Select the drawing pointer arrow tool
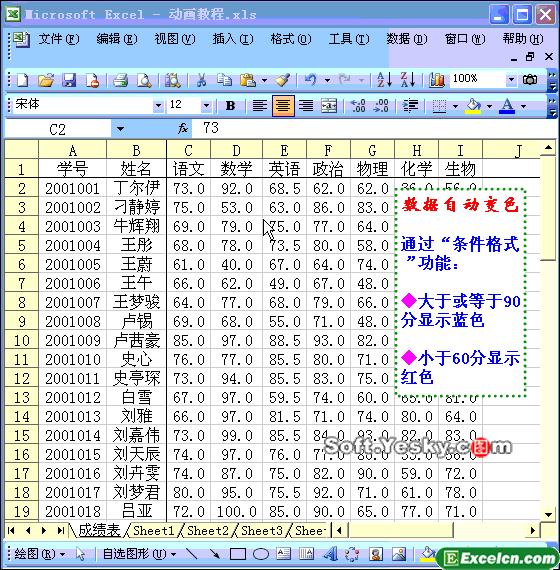Image resolution: width=560 pixels, height=570 pixels. click(x=80, y=554)
